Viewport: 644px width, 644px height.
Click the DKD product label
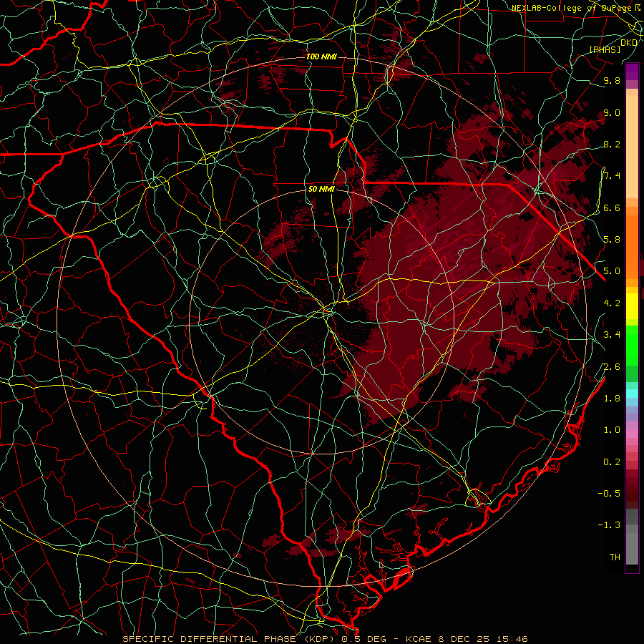point(629,43)
